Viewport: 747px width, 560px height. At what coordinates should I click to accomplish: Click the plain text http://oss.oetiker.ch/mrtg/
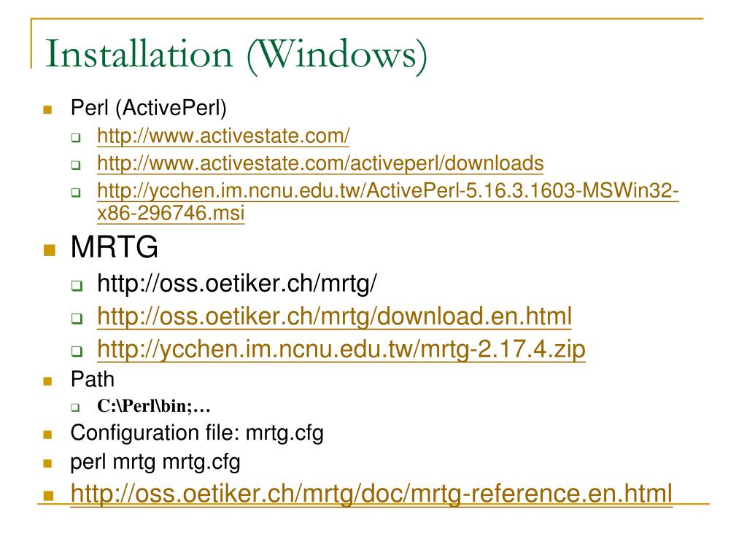tap(237, 284)
